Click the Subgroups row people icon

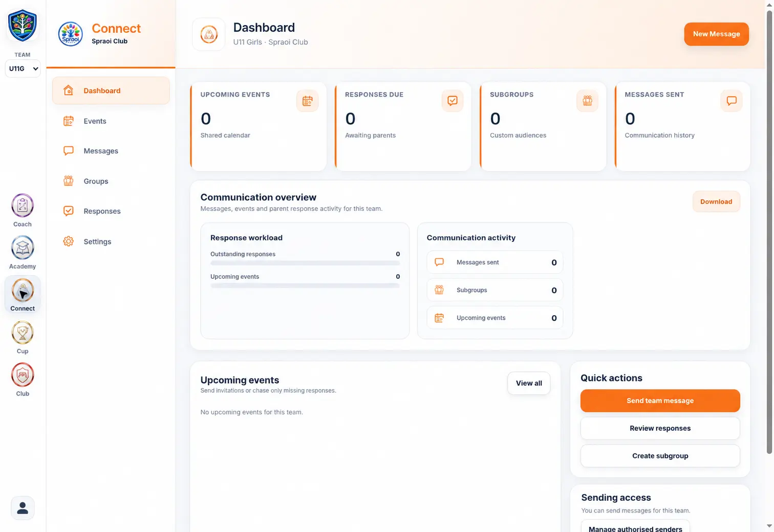tap(439, 290)
